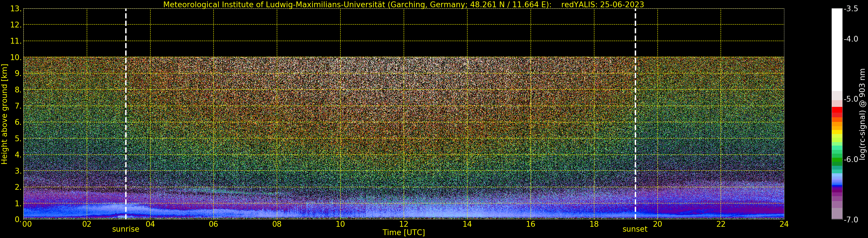Click the '9.' height tick label
Image resolution: width=868 pixels, height=238 pixels.
pos(18,74)
